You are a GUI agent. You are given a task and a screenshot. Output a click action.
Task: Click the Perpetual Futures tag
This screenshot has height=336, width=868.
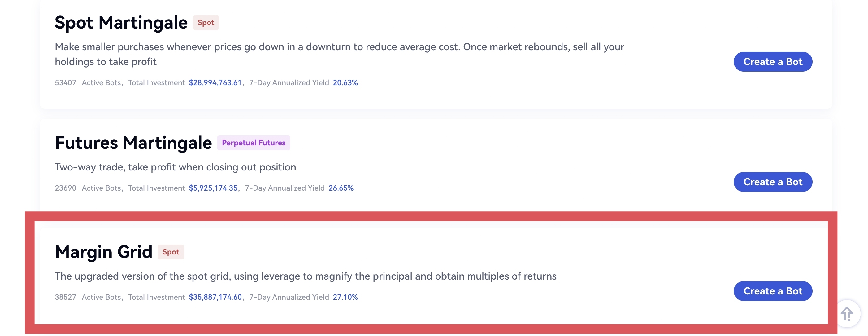[254, 143]
